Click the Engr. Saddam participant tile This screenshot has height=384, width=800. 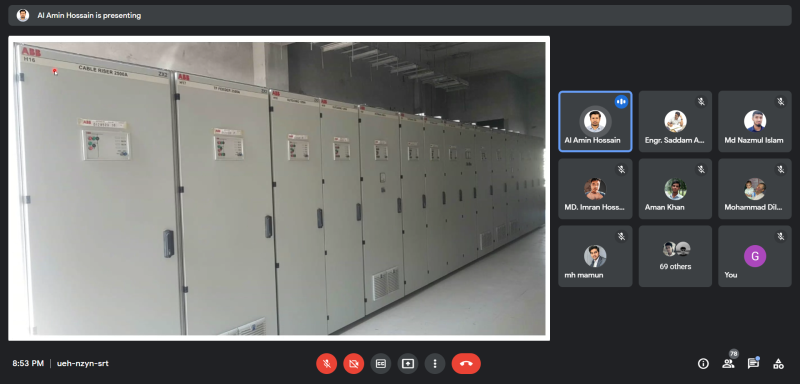[x=675, y=121]
